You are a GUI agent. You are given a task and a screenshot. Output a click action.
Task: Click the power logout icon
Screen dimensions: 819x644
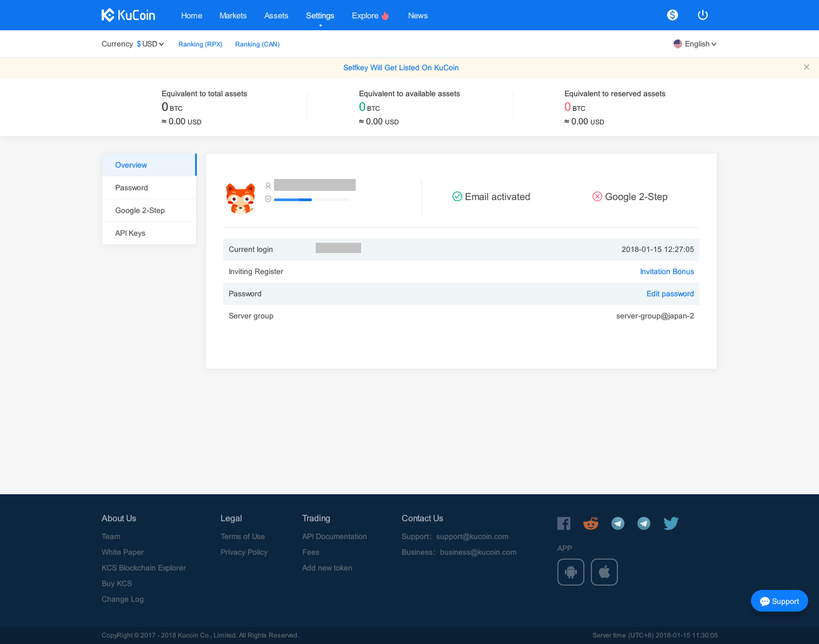click(703, 15)
